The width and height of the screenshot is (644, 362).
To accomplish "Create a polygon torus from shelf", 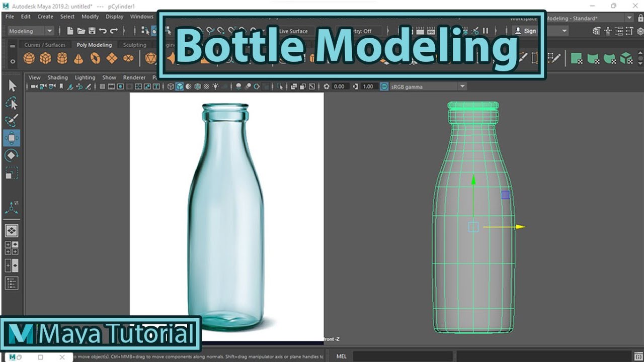I will [x=95, y=58].
